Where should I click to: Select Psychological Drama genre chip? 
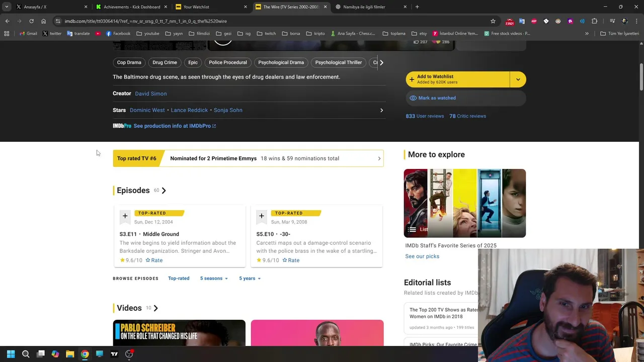281,62
